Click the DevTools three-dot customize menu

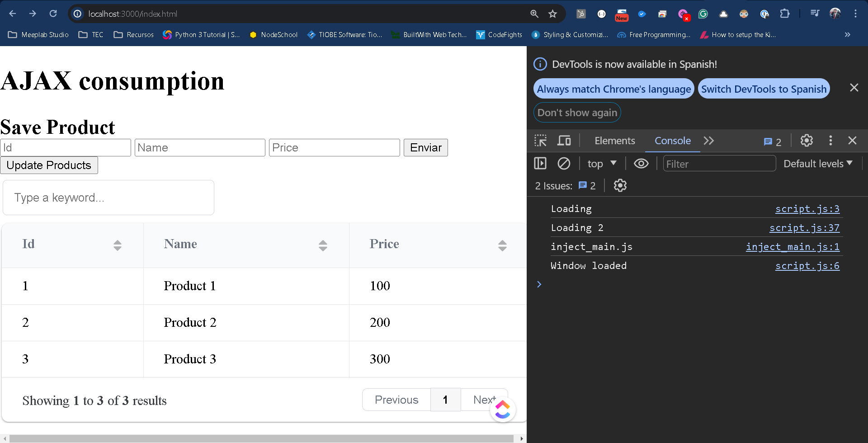click(830, 141)
